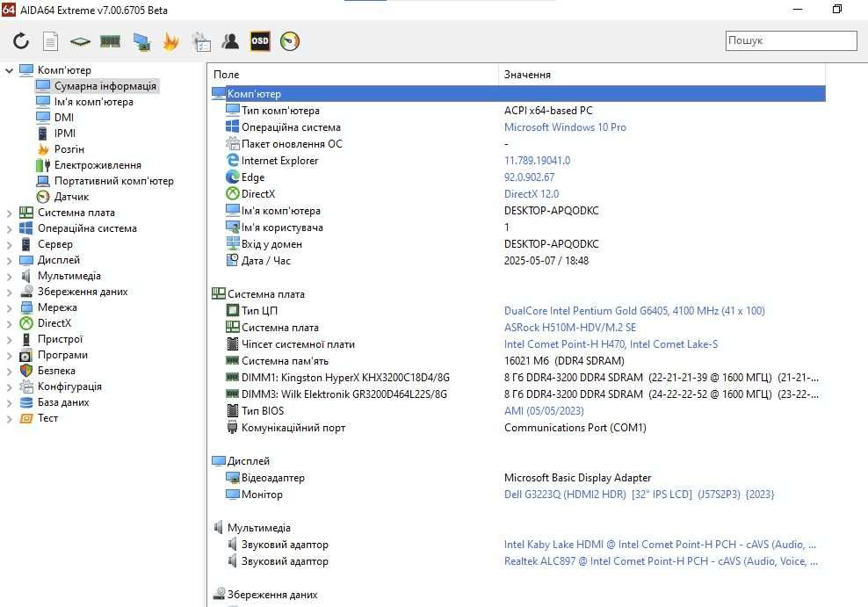The width and height of the screenshot is (868, 607).
Task: Select the Пакет оновлення ОС row
Action: click(x=518, y=144)
